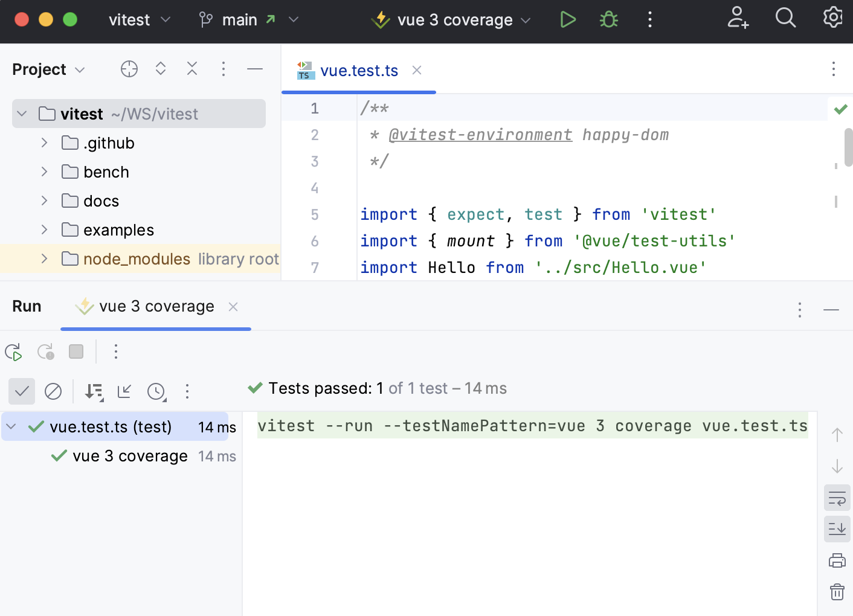The height and width of the screenshot is (616, 853).
Task: Toggle scroll to end of console
Action: pos(837,529)
